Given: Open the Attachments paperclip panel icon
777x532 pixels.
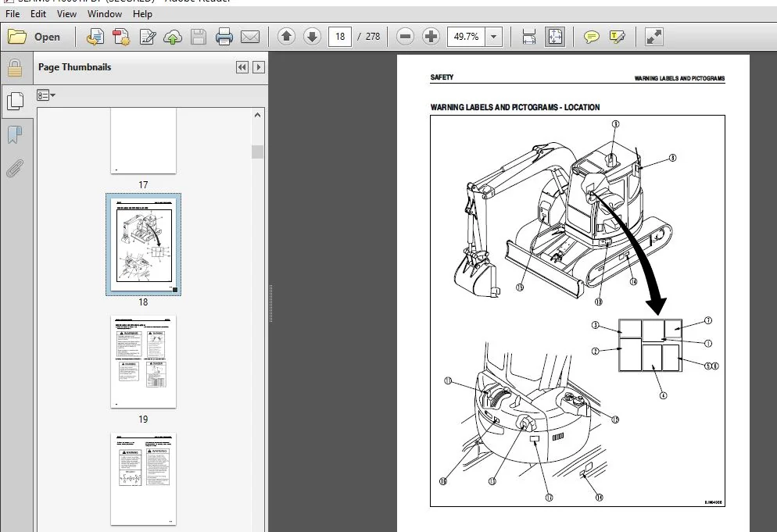Looking at the screenshot, I should pyautogui.click(x=15, y=168).
